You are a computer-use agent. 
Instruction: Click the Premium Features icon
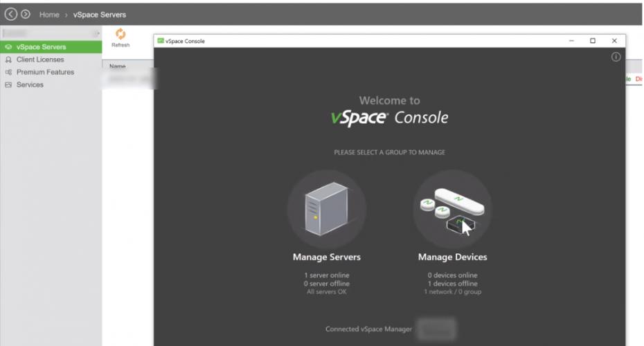coord(8,72)
